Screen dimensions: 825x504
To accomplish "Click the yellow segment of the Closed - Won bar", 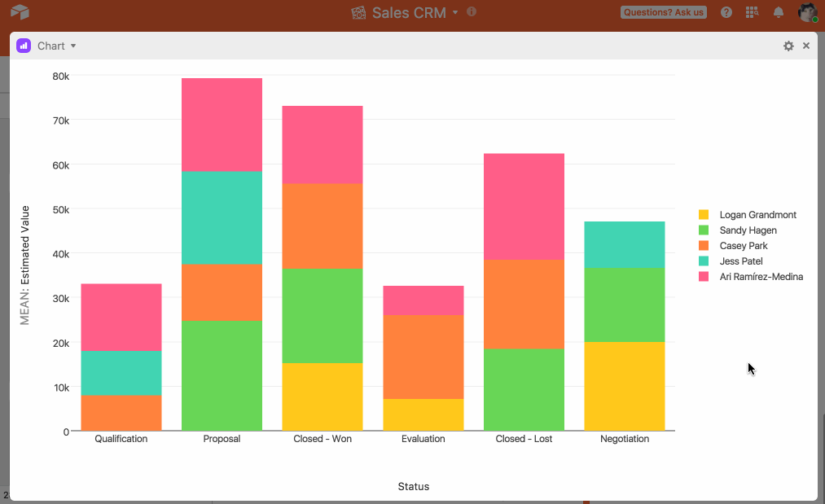I will coord(323,397).
